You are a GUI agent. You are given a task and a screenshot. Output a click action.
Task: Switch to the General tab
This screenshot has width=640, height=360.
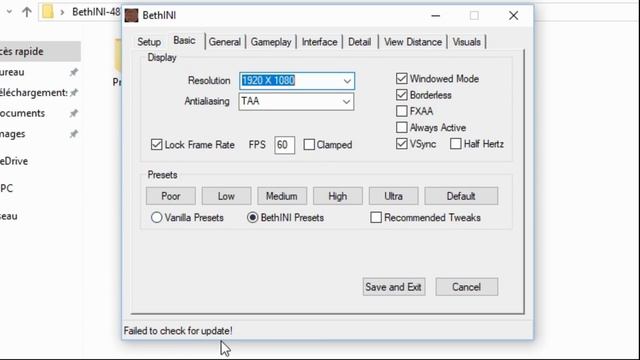click(x=224, y=42)
